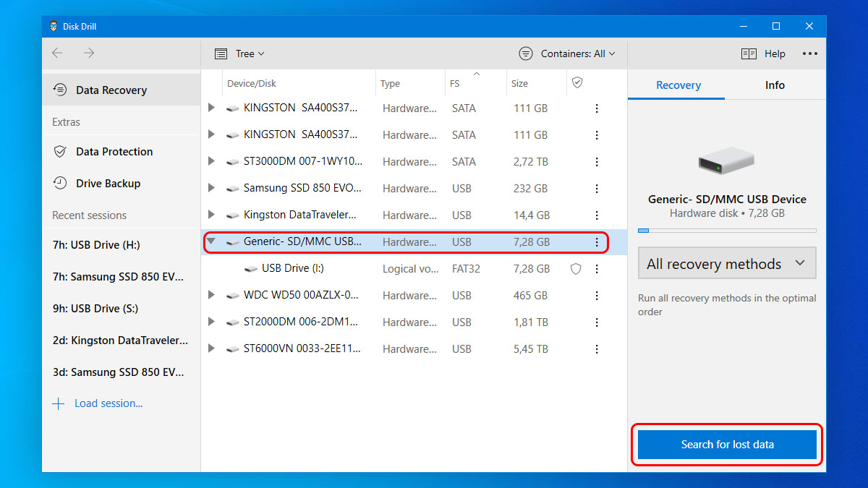Open the All recovery methods dropdown
Image resolution: width=868 pixels, height=488 pixels.
(x=727, y=264)
